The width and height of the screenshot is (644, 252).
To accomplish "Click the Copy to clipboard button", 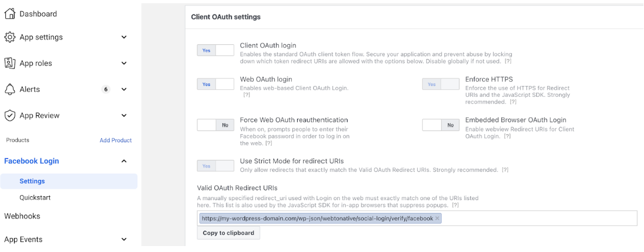I will tap(228, 233).
